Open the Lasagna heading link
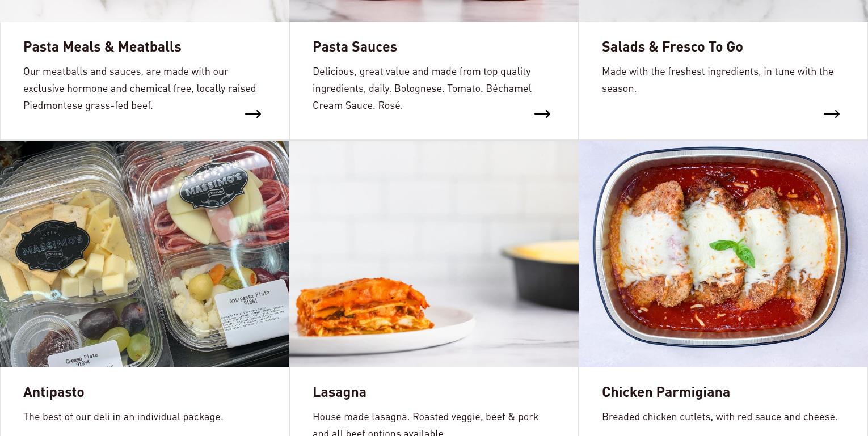The height and width of the screenshot is (436, 868). (x=339, y=392)
